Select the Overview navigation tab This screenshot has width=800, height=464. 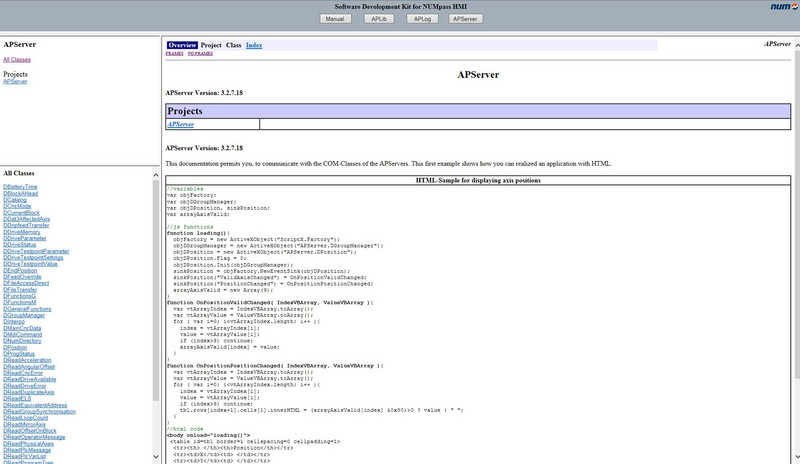click(x=182, y=45)
